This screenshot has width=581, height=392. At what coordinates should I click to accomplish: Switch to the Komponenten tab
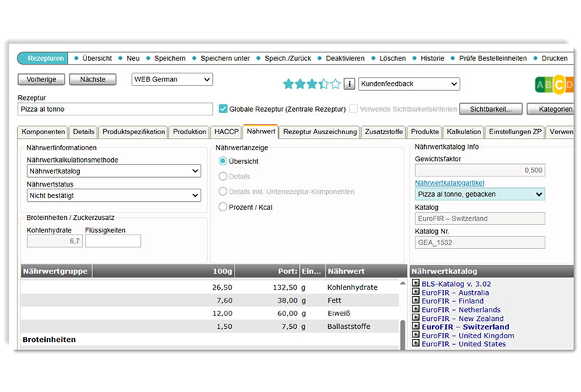click(43, 132)
